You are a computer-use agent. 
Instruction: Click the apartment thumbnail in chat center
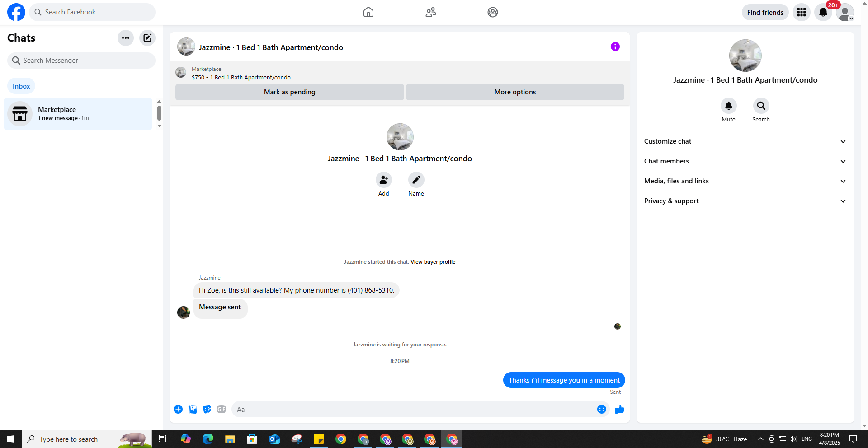(x=400, y=137)
